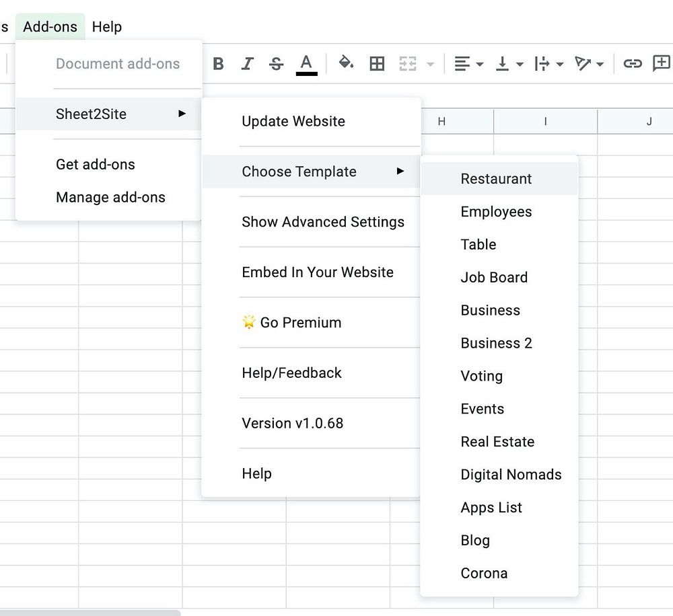Click Version v1.0.68 entry
Screen dimensions: 673x616
click(311, 423)
